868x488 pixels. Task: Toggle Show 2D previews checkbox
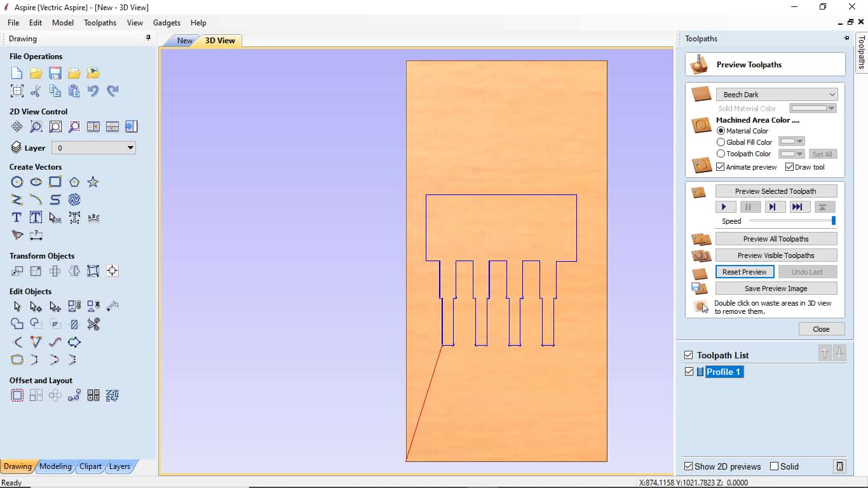(x=688, y=466)
